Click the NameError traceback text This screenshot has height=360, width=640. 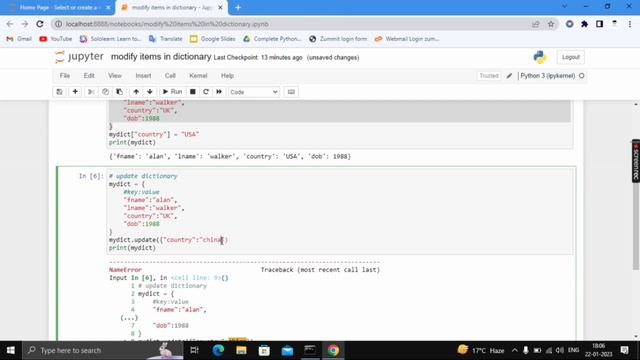coord(125,270)
